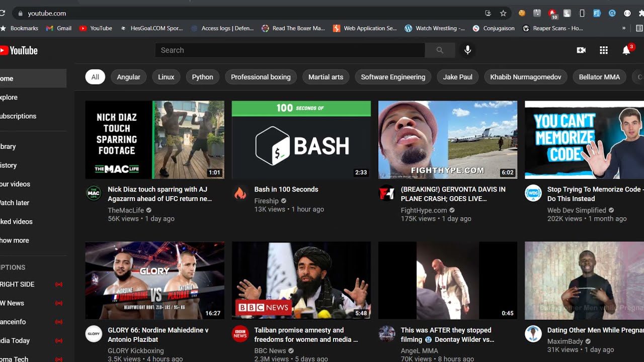
Task: Click the YouTube search field
Action: click(x=290, y=50)
